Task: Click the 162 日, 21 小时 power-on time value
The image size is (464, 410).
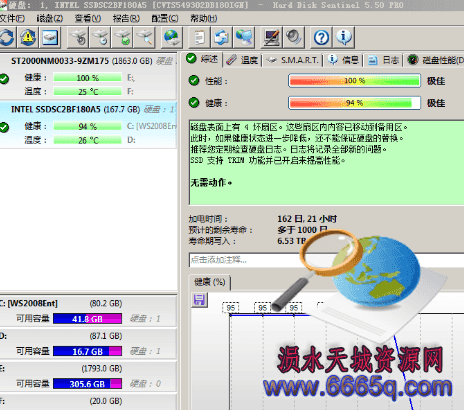Action: coord(307,219)
